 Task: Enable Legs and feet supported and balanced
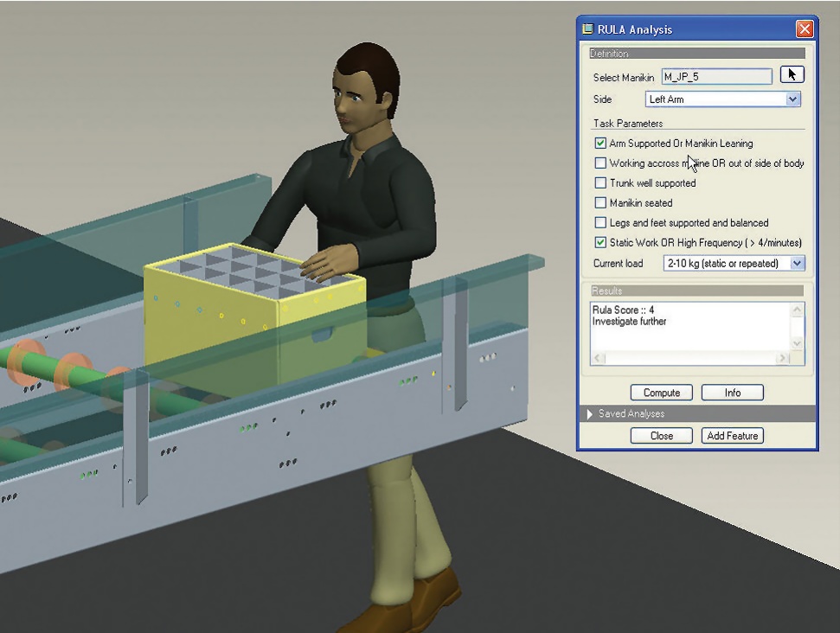[601, 223]
